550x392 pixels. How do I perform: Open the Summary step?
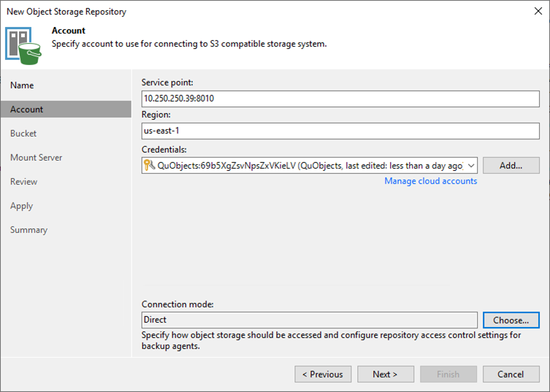[28, 230]
